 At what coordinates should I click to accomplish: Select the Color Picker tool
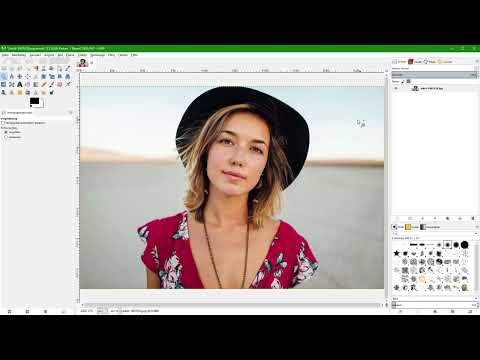pyautogui.click(x=68, y=68)
